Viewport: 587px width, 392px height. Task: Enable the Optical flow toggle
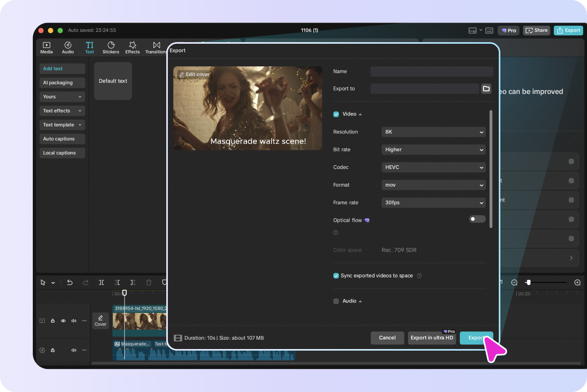pyautogui.click(x=477, y=219)
